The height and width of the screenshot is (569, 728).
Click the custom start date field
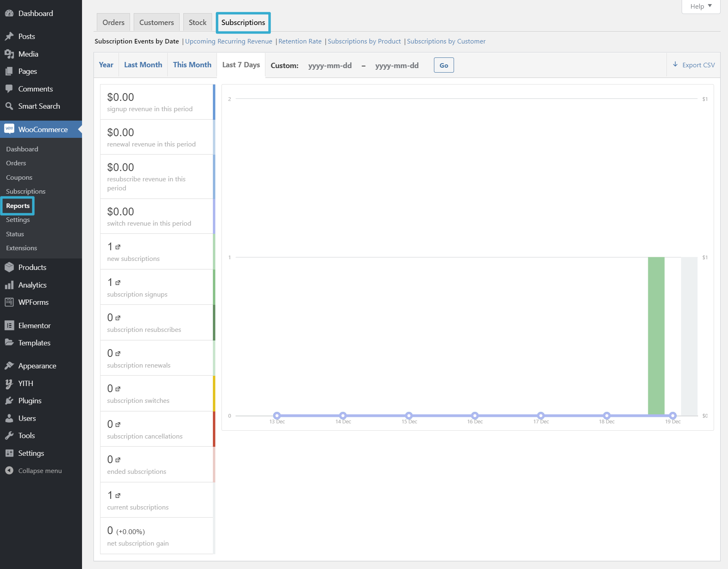(330, 65)
